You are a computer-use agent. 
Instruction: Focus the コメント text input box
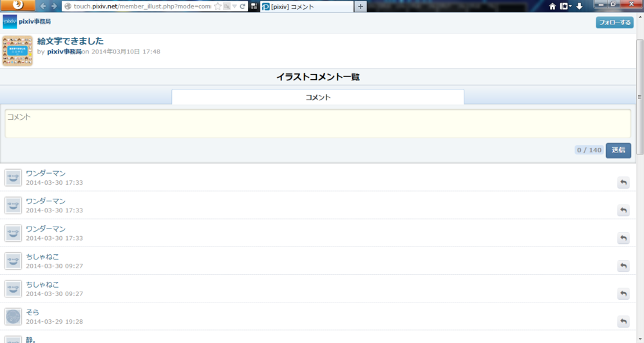(318, 123)
